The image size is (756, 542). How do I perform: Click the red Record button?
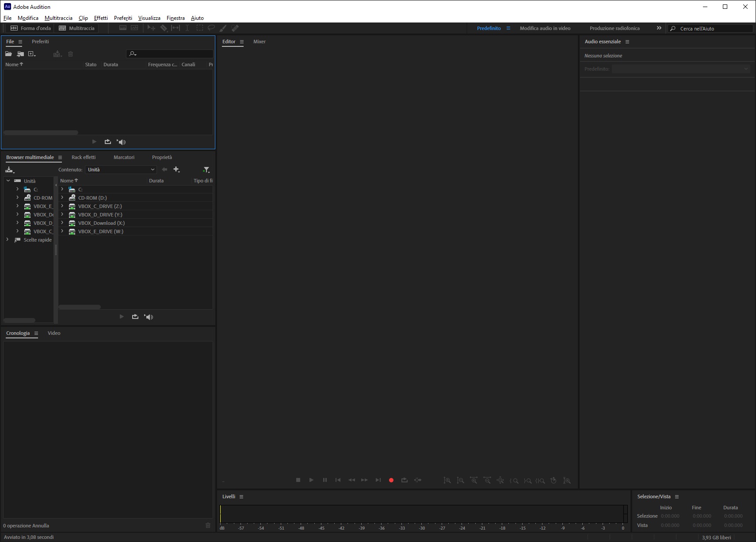pyautogui.click(x=391, y=480)
